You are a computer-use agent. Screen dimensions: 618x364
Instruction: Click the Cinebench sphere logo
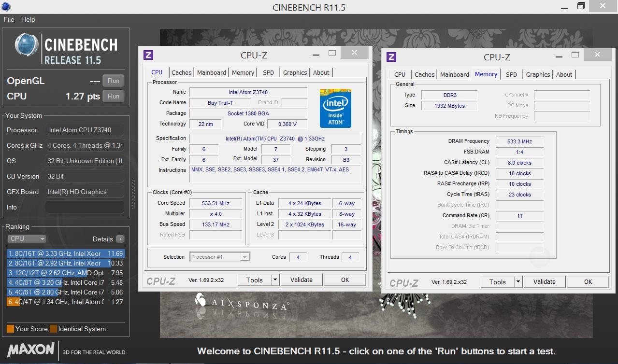pos(27,45)
